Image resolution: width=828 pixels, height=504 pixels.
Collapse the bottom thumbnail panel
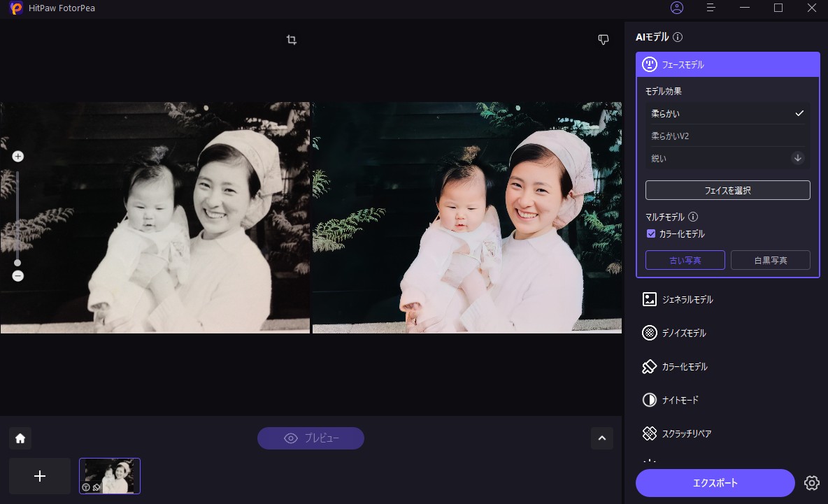pos(601,438)
